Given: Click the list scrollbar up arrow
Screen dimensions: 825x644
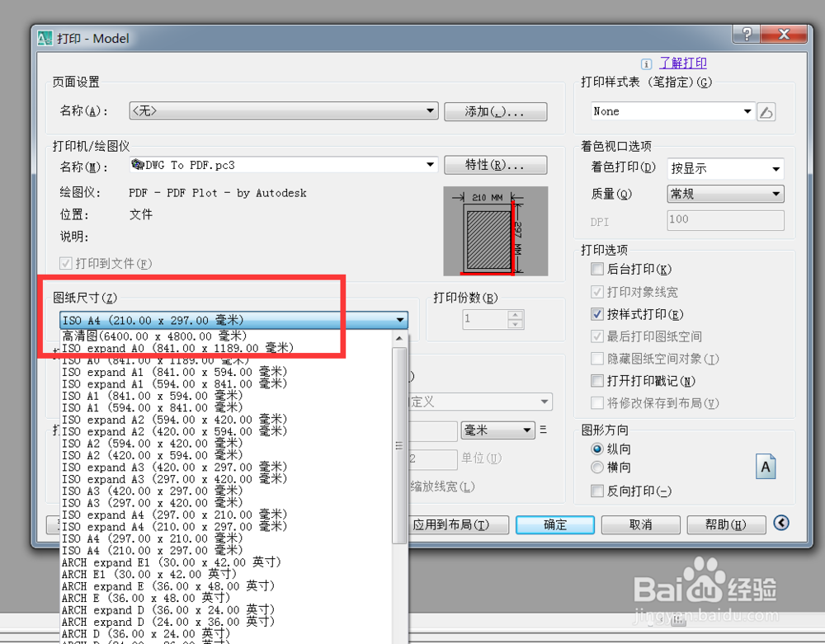Looking at the screenshot, I should [399, 339].
